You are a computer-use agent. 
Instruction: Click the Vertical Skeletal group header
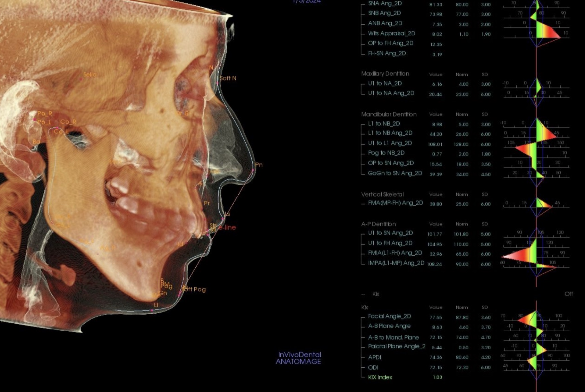point(382,194)
